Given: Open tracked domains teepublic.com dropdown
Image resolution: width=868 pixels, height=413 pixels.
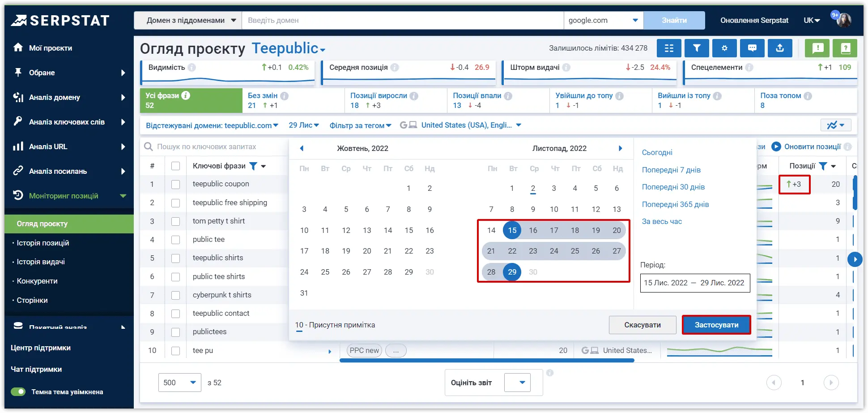Looking at the screenshot, I should 212,125.
